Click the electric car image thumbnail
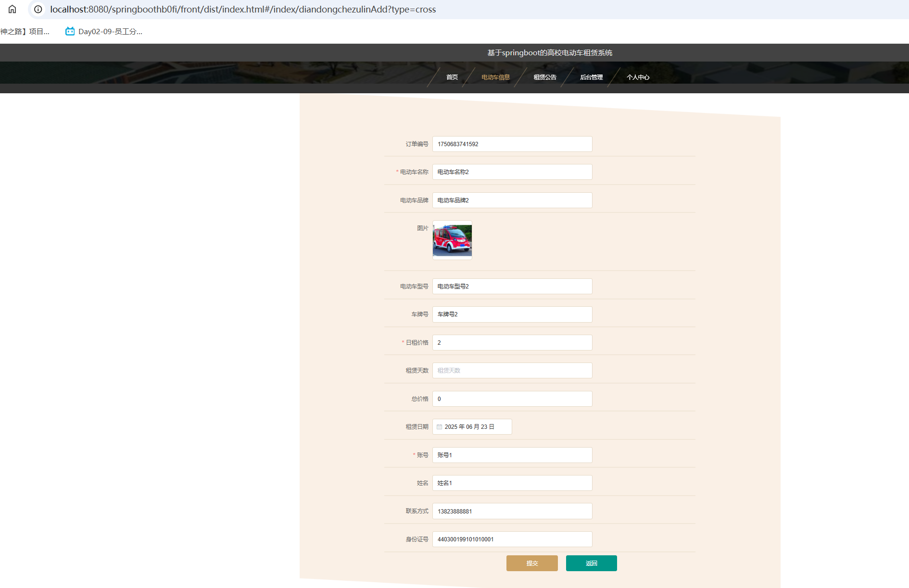Viewport: 909px width, 588px height. pyautogui.click(x=452, y=240)
